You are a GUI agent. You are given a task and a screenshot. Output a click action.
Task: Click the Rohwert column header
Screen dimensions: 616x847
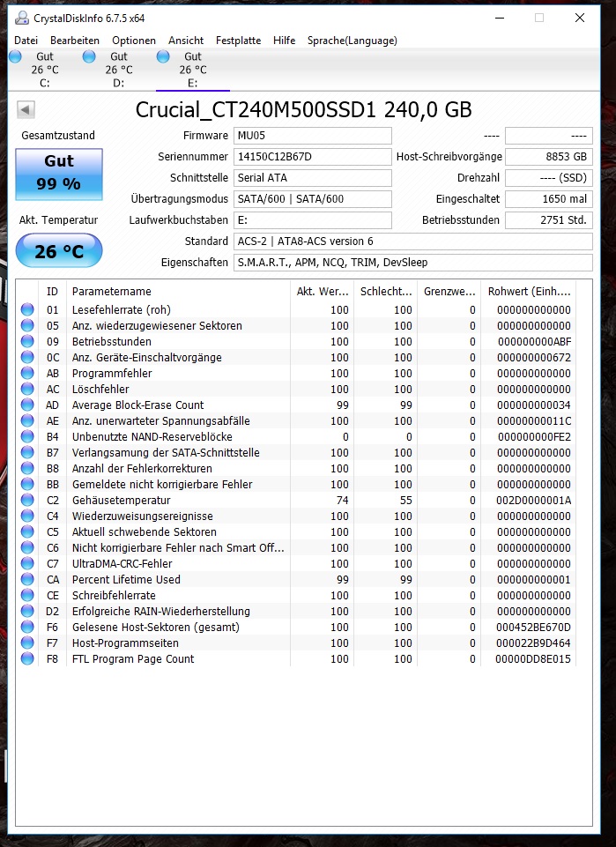[x=529, y=291]
